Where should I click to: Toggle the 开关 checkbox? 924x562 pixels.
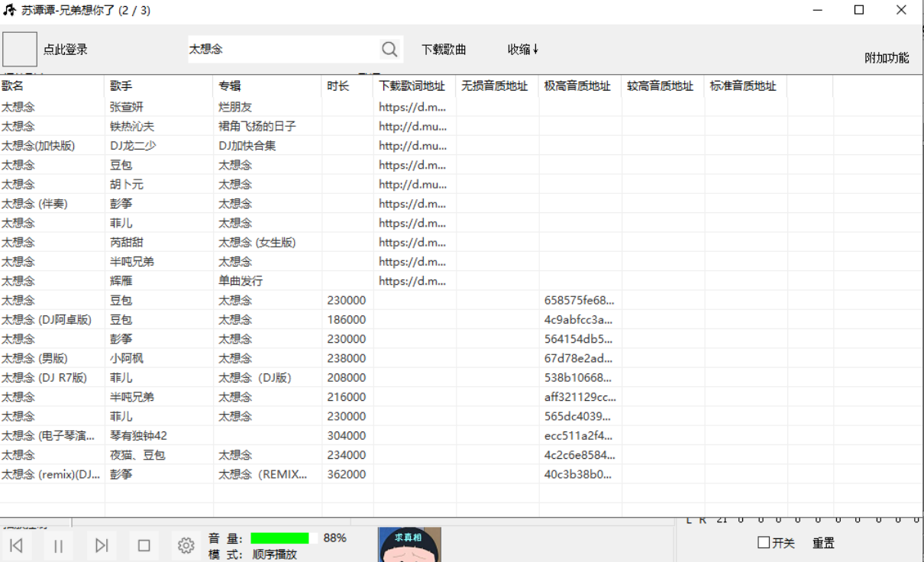pyautogui.click(x=764, y=543)
